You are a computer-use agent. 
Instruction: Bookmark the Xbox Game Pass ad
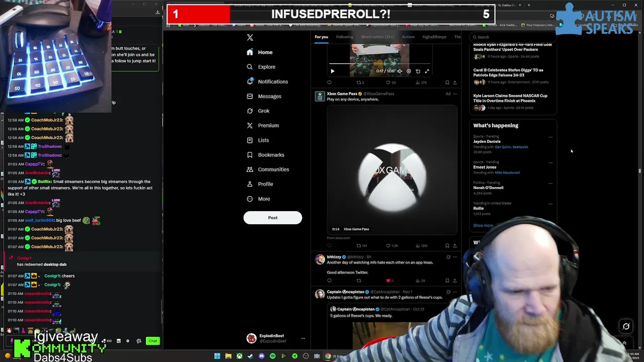(x=447, y=246)
